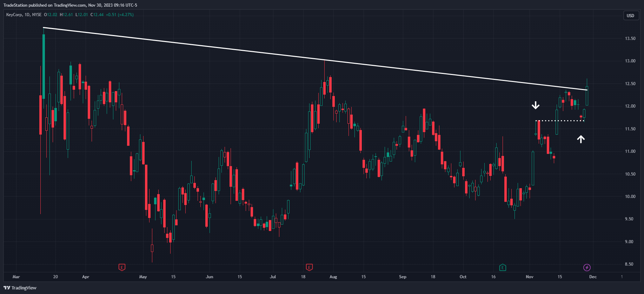
Task: Select the dotted horizontal line near 11.70
Action: pos(560,121)
